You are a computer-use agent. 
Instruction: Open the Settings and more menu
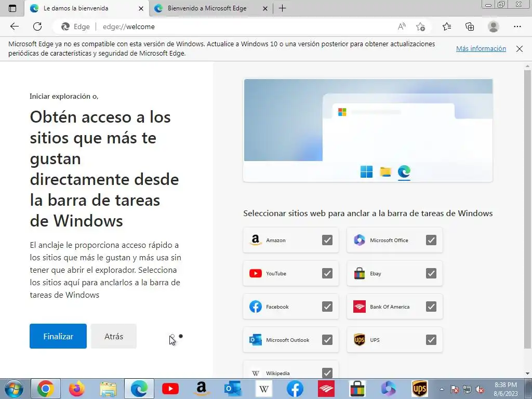coord(517,26)
